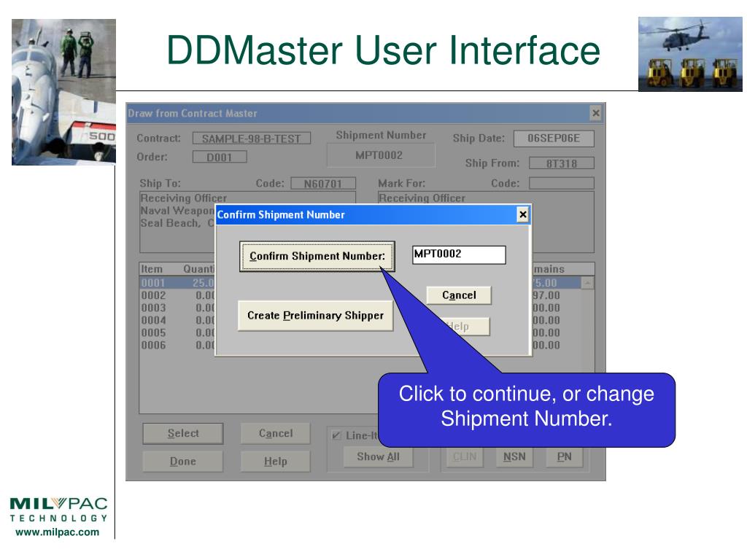Open Help in Contract Master window
This screenshot has width=747, height=560.
click(275, 461)
